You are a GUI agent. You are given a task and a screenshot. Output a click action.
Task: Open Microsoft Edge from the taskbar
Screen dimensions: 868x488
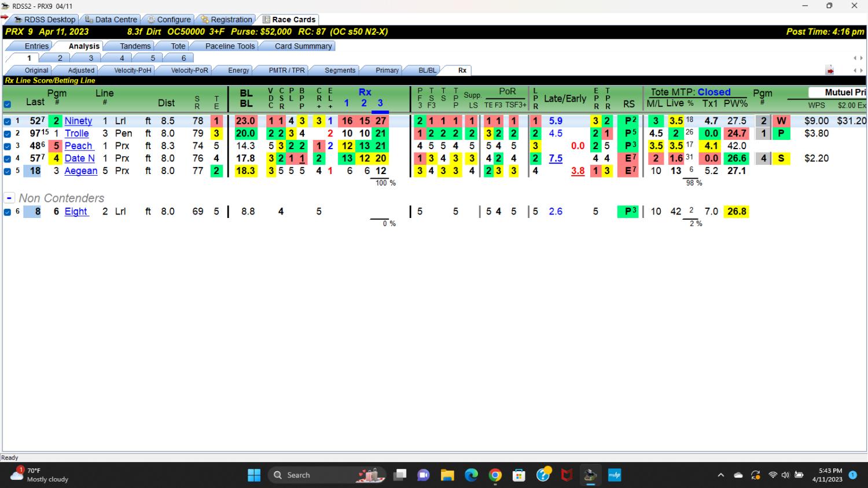tap(472, 475)
